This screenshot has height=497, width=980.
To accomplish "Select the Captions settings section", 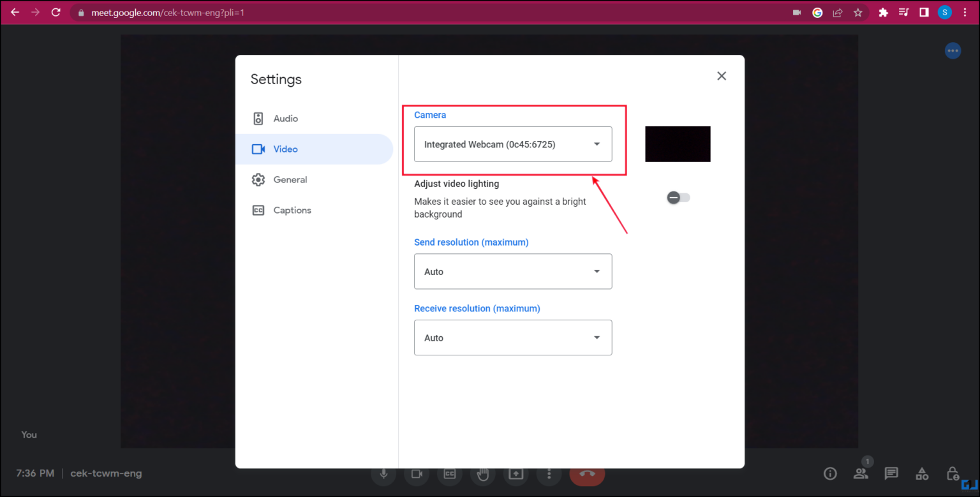I will (292, 210).
